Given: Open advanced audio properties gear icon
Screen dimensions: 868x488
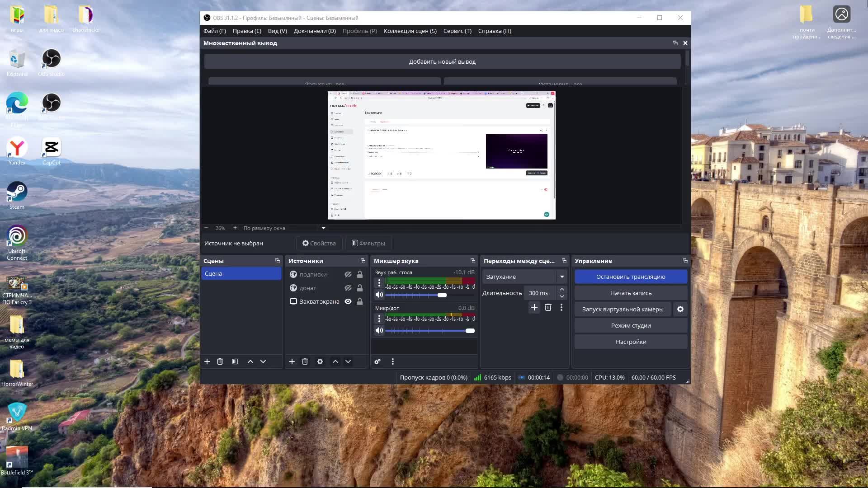Looking at the screenshot, I should (x=377, y=361).
